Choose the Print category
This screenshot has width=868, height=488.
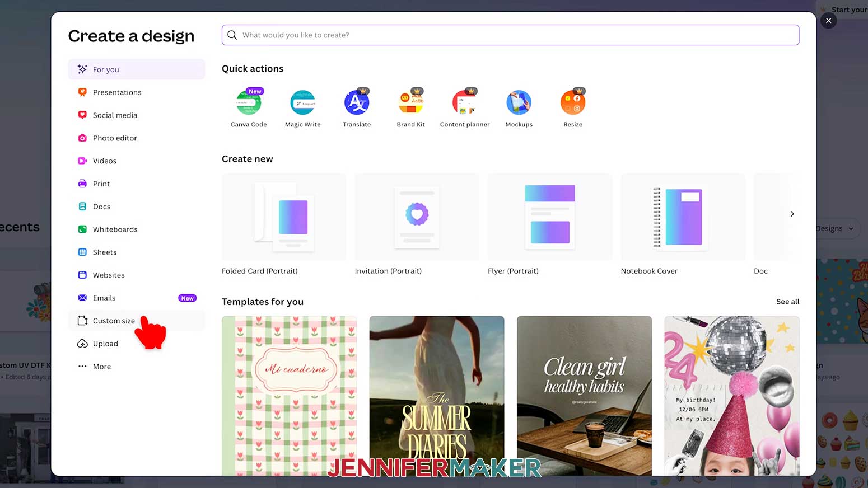click(x=137, y=184)
